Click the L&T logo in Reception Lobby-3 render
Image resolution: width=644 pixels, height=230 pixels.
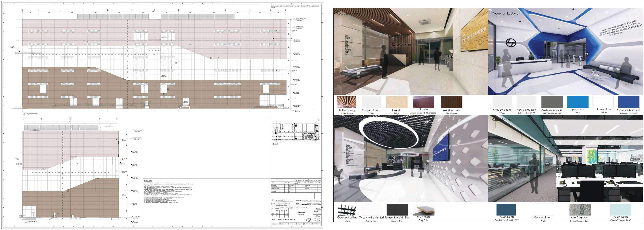[x=511, y=43]
